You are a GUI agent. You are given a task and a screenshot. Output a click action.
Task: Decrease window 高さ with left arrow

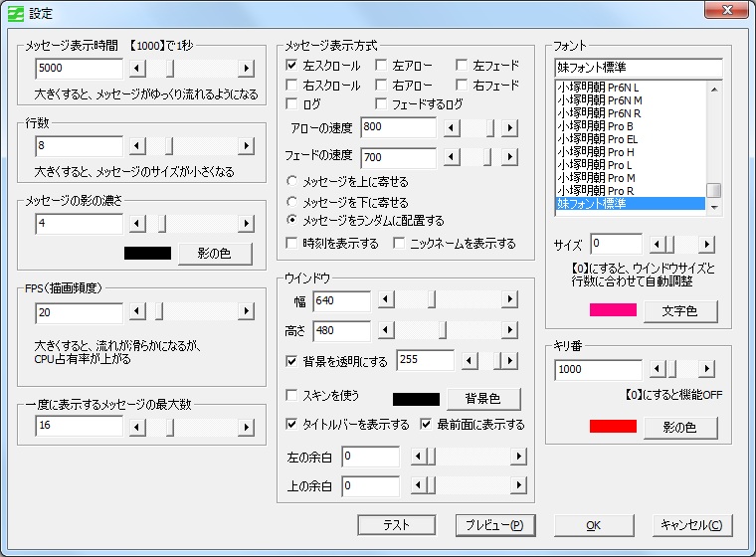[385, 330]
